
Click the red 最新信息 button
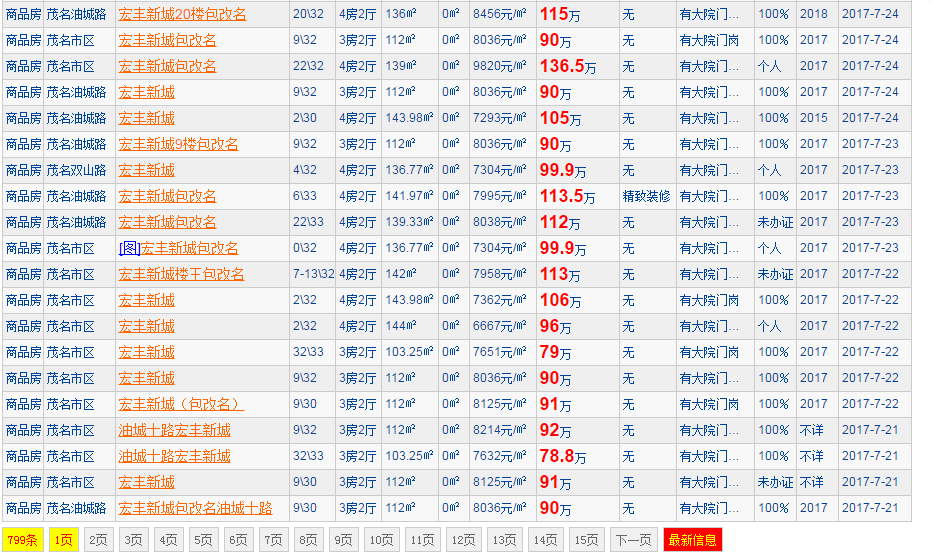coord(692,540)
